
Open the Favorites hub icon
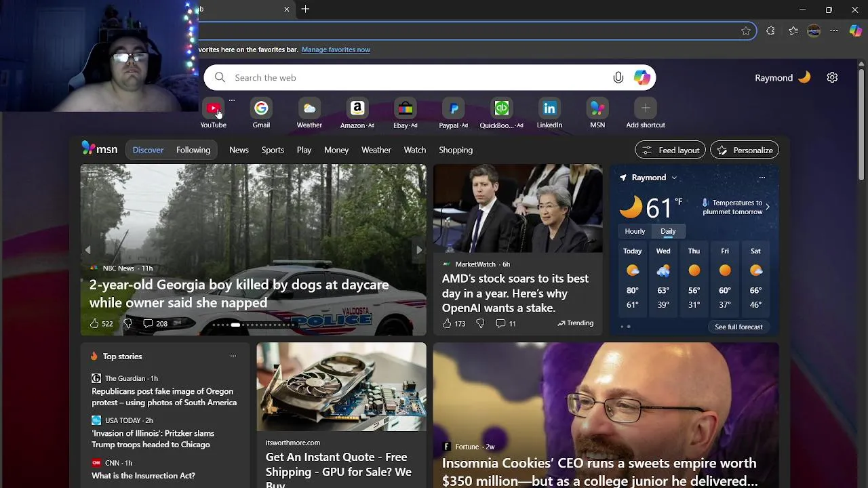tap(793, 30)
